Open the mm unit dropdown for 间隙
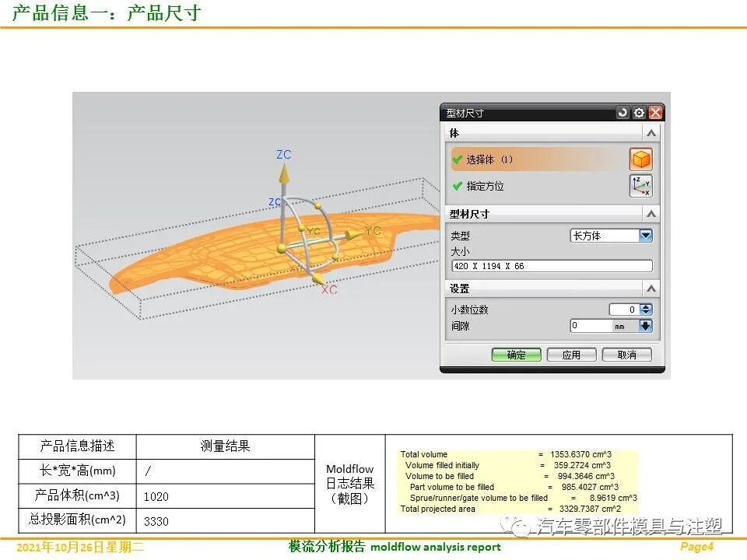The width and height of the screenshot is (747, 560). pyautogui.click(x=647, y=326)
